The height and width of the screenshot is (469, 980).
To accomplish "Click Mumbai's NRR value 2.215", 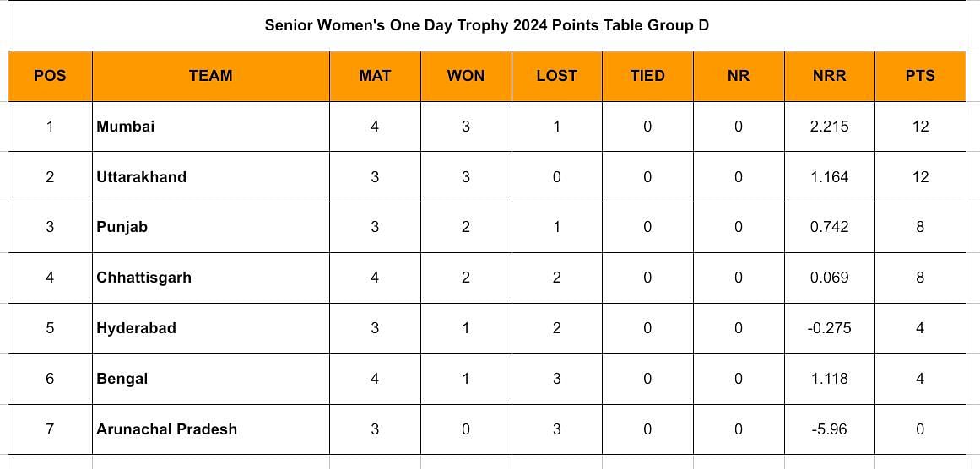I will 830,127.
